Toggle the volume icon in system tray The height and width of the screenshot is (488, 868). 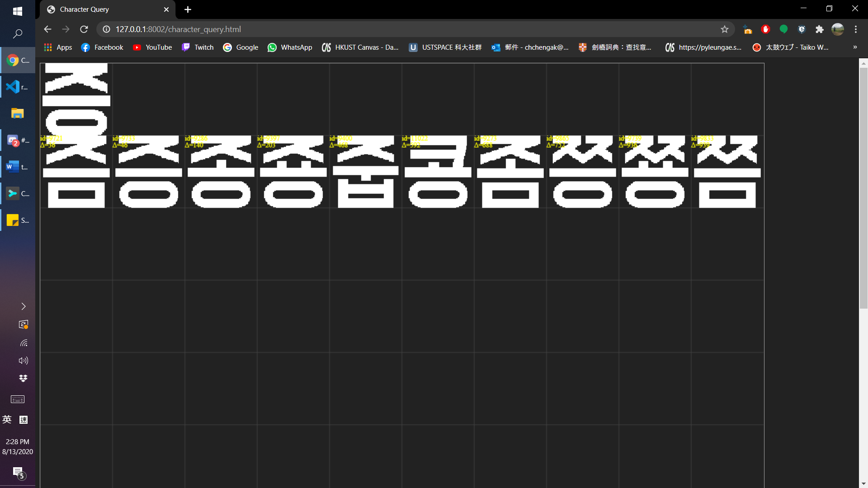pyautogui.click(x=24, y=361)
